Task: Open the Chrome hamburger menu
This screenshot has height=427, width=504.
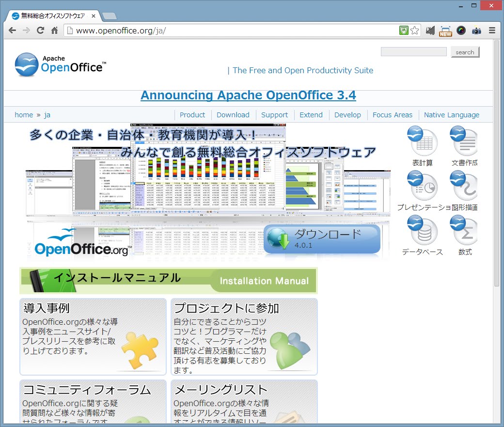Action: click(x=492, y=31)
